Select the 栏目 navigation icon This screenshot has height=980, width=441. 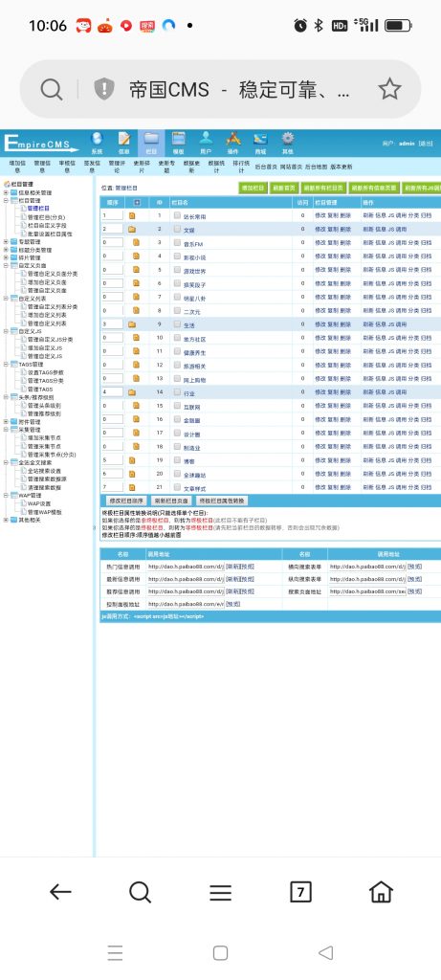coord(150,143)
